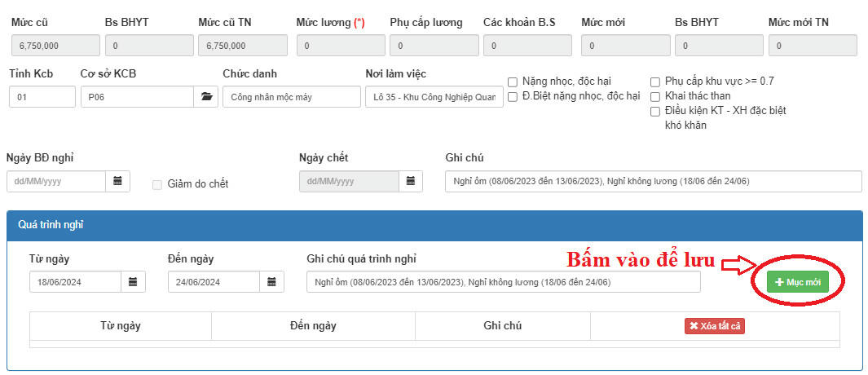The width and height of the screenshot is (868, 375).
Task: Click the Mức lương input field
Action: click(x=341, y=46)
